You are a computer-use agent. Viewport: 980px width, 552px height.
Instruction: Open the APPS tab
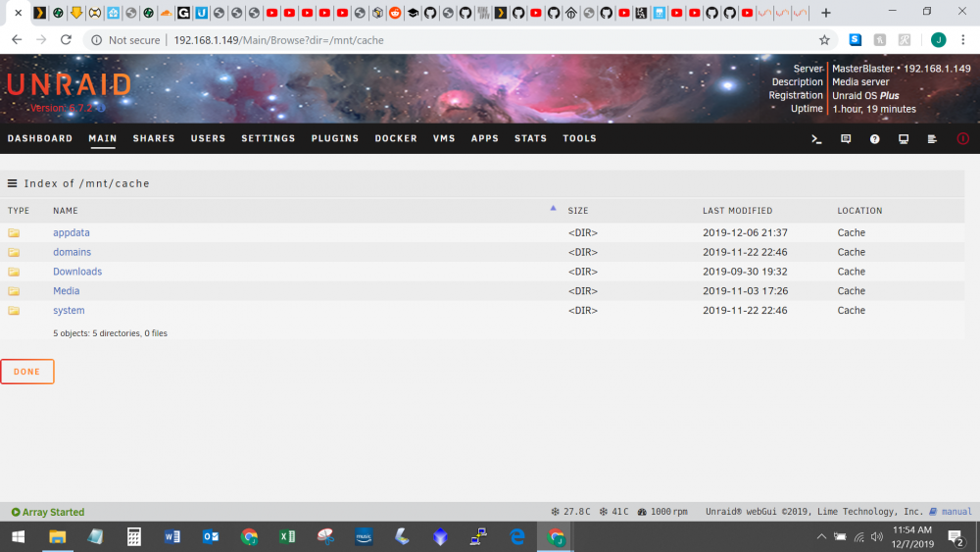(x=485, y=138)
